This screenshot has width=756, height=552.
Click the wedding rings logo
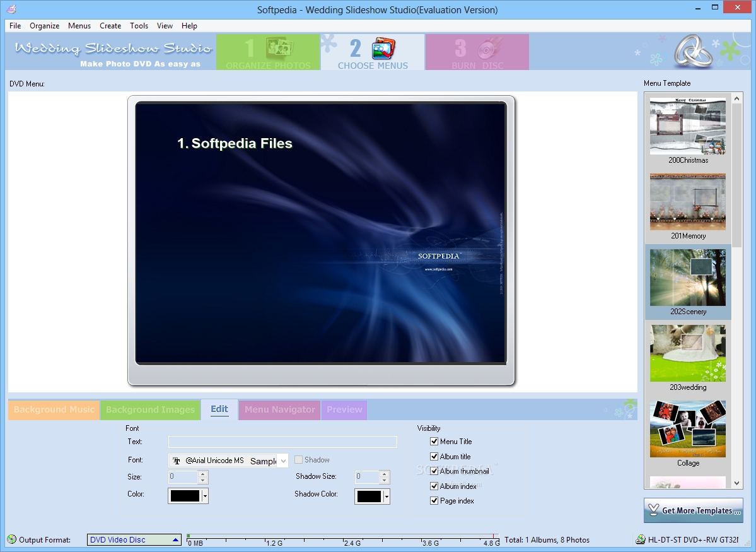[x=692, y=50]
